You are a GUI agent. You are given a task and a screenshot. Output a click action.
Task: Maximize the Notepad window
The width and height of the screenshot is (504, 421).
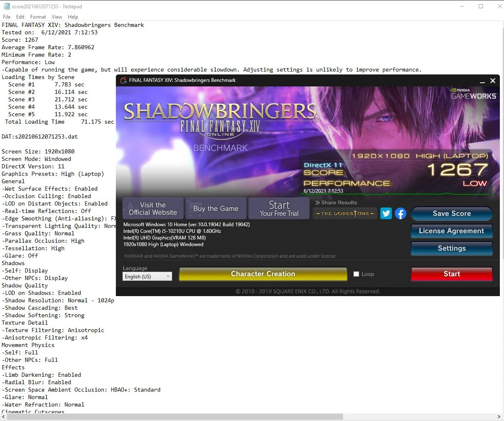coord(481,6)
